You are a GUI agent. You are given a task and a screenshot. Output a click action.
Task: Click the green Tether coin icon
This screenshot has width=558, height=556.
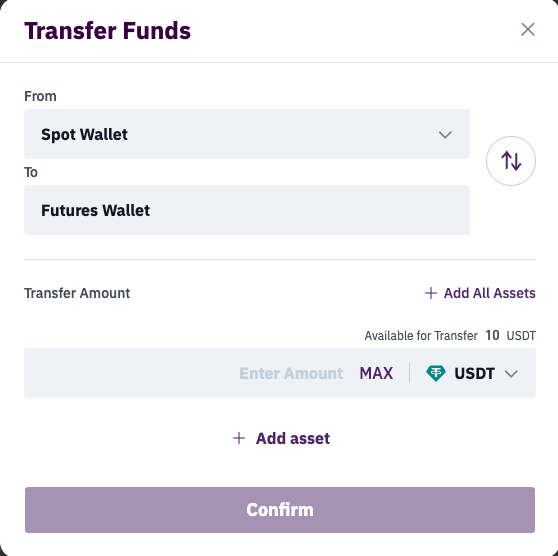(x=436, y=373)
